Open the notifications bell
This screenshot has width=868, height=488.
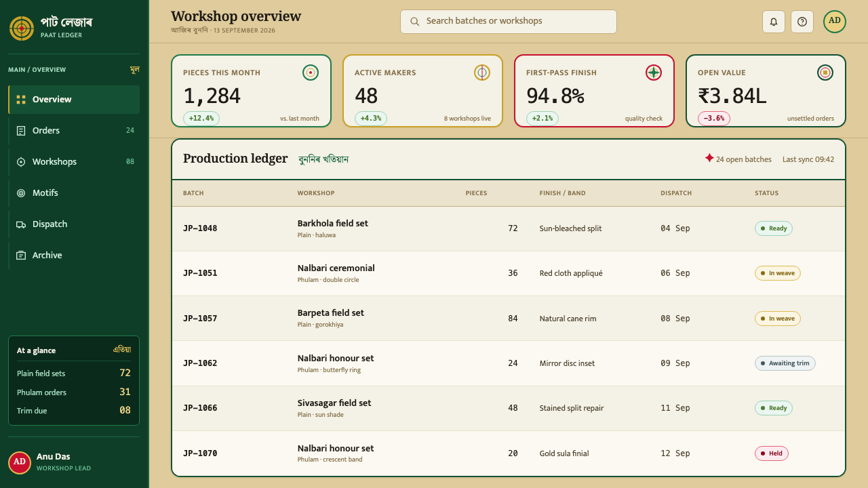(774, 22)
